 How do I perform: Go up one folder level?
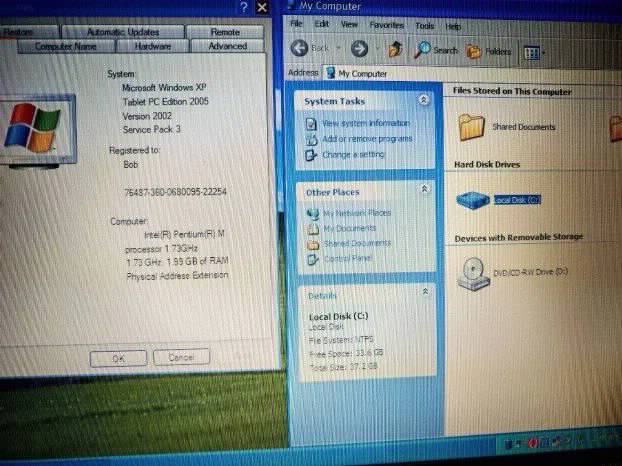coord(395,50)
